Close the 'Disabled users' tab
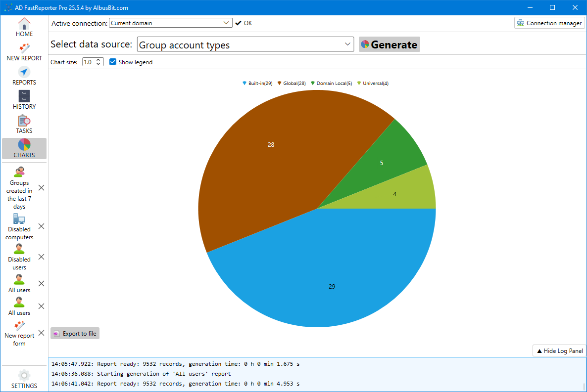The height and width of the screenshot is (392, 587). [x=42, y=257]
